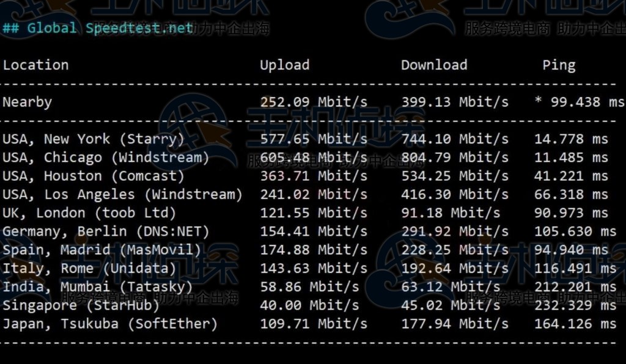Click the Nearby row label
The height and width of the screenshot is (364, 626).
pos(28,102)
